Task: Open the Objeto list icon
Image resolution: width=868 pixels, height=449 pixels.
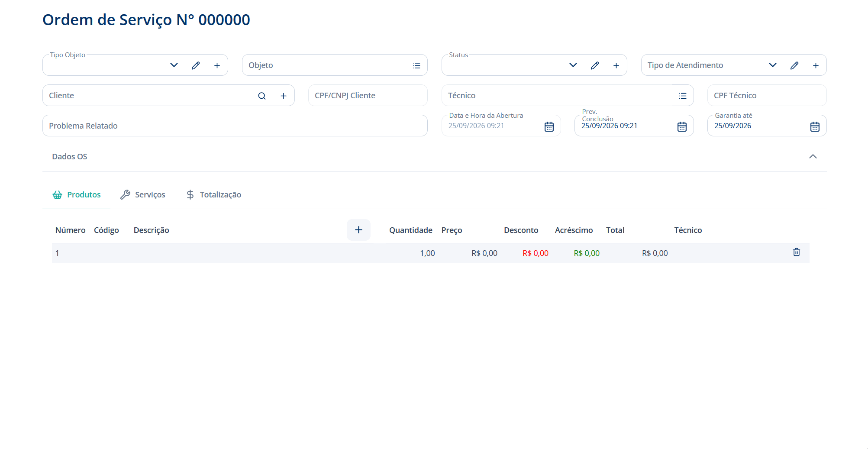Action: tap(416, 65)
